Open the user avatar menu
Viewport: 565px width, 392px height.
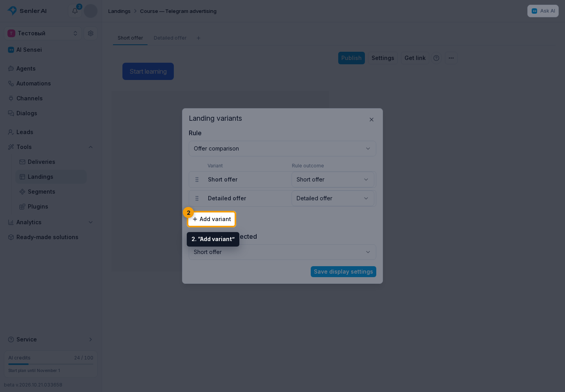tap(91, 11)
